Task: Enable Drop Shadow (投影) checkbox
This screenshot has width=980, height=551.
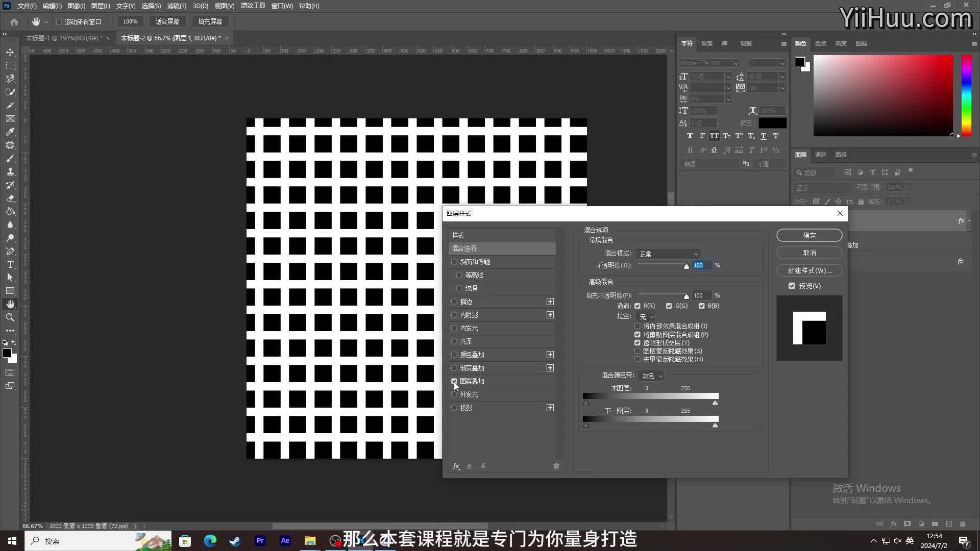Action: coord(454,408)
